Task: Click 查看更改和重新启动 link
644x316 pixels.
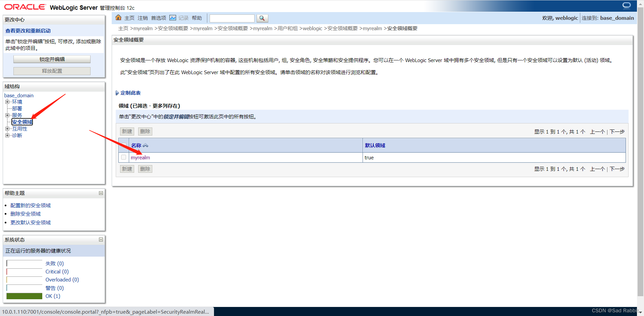Action: (28, 31)
